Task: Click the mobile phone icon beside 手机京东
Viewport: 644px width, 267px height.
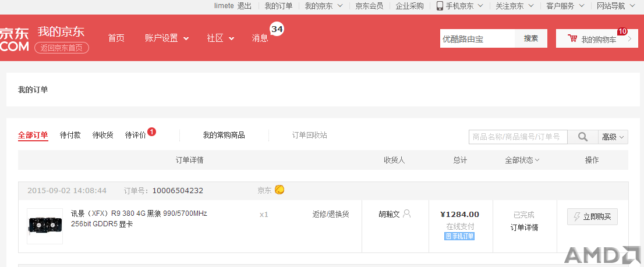Action: pyautogui.click(x=440, y=6)
